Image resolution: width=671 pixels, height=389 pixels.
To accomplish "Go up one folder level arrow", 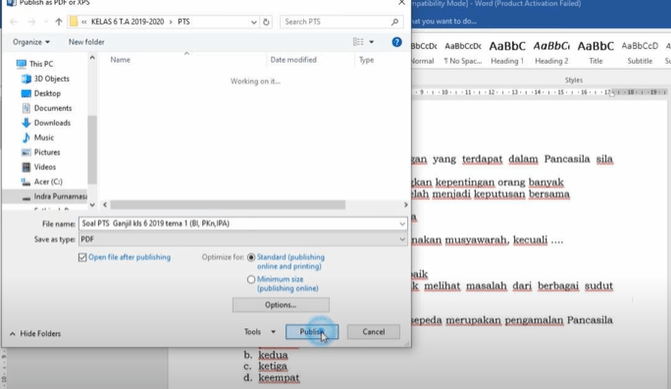I will 59,22.
